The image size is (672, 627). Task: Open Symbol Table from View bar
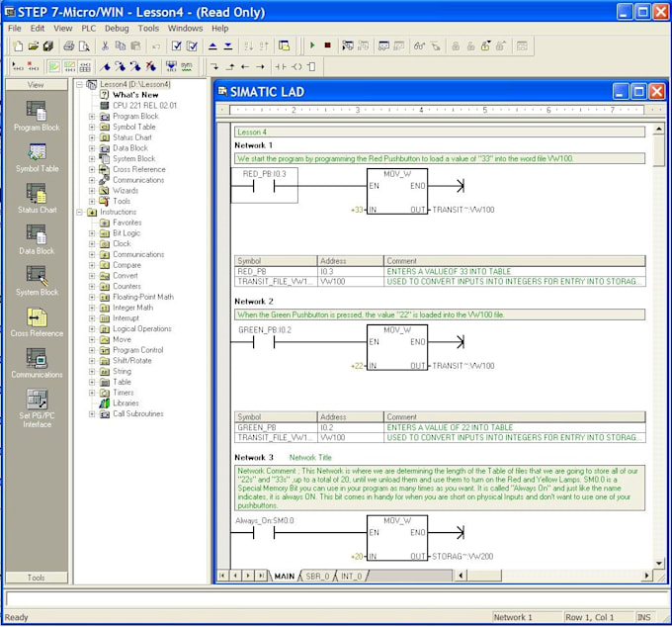[36, 152]
